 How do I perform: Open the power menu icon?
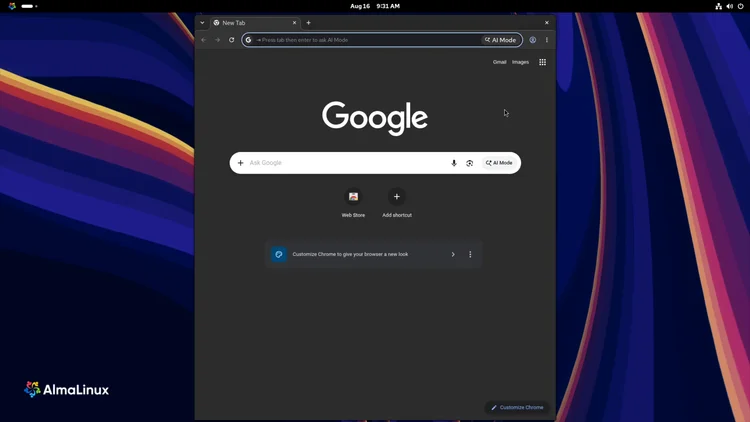(x=740, y=6)
